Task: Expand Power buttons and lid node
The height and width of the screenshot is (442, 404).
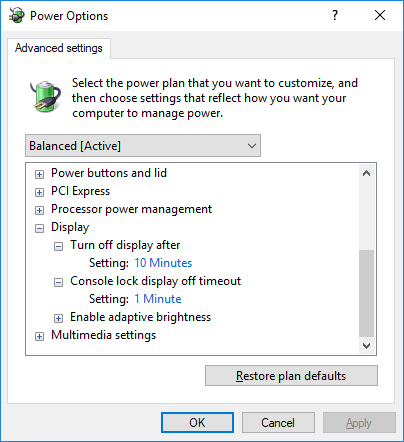Action: coord(39,174)
